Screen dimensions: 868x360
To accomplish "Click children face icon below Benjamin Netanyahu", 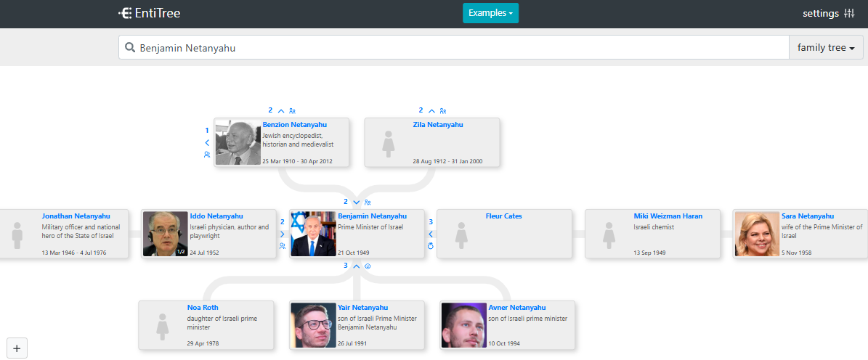I will tap(368, 266).
